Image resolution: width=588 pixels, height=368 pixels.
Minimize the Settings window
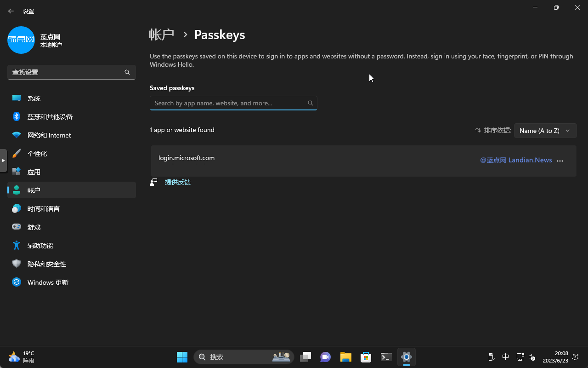point(535,7)
